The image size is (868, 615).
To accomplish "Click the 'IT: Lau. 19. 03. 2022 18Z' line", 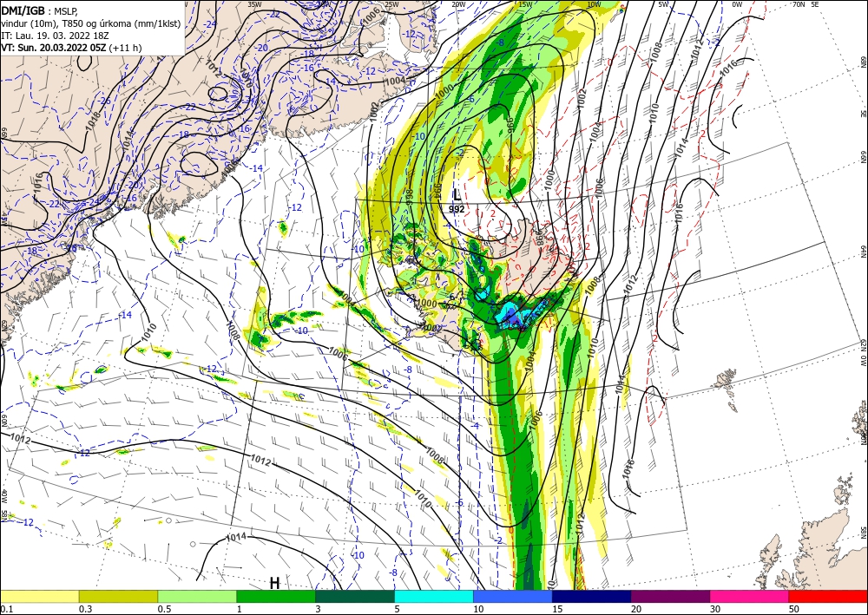I will click(x=55, y=36).
